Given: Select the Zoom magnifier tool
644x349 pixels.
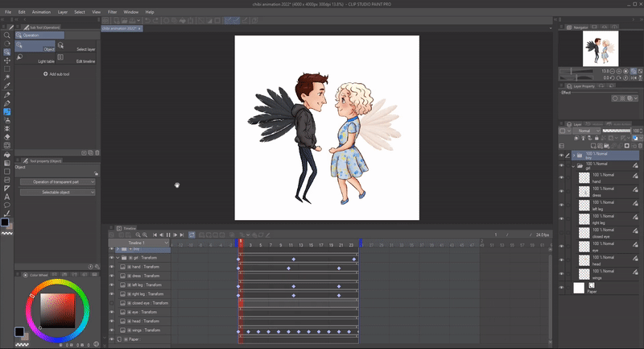Looking at the screenshot, I should pos(7,35).
